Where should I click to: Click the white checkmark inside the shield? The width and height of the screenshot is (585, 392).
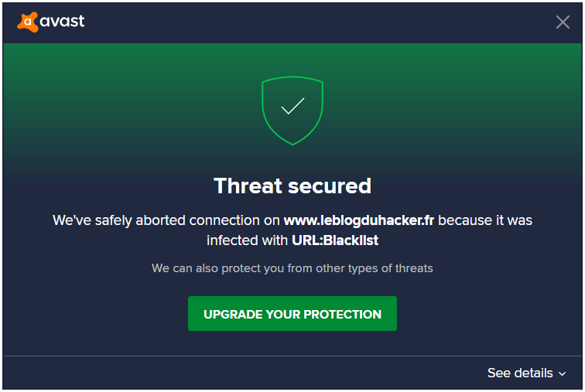[292, 106]
